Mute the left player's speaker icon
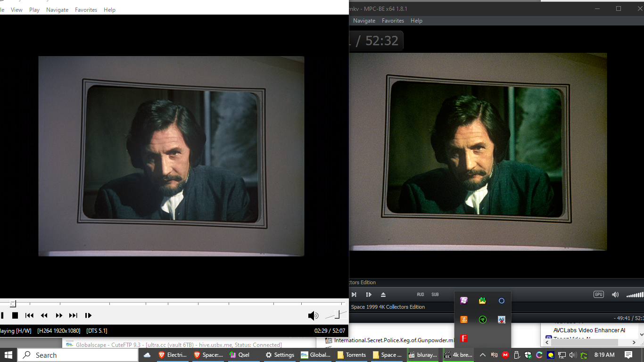 tap(313, 315)
